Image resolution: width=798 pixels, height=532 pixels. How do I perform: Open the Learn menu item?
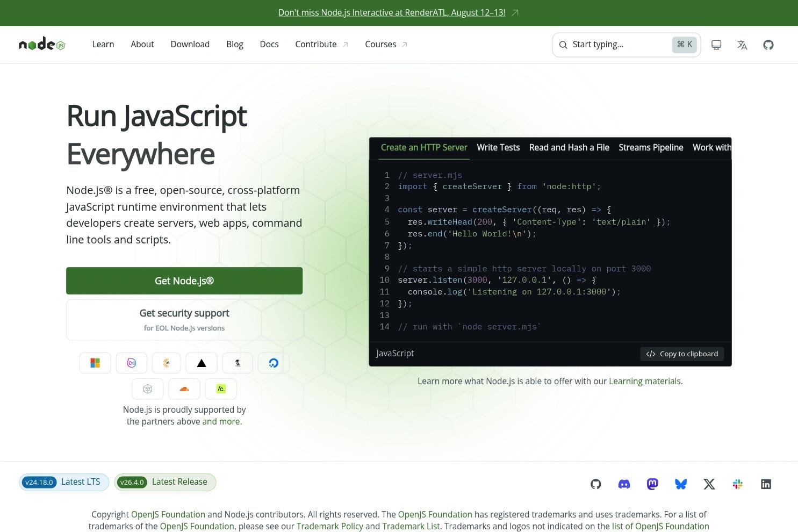103,45
